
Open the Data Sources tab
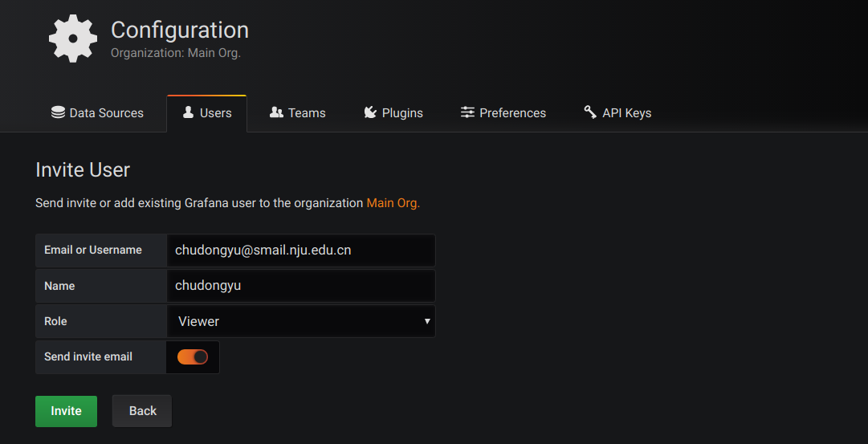click(x=97, y=113)
